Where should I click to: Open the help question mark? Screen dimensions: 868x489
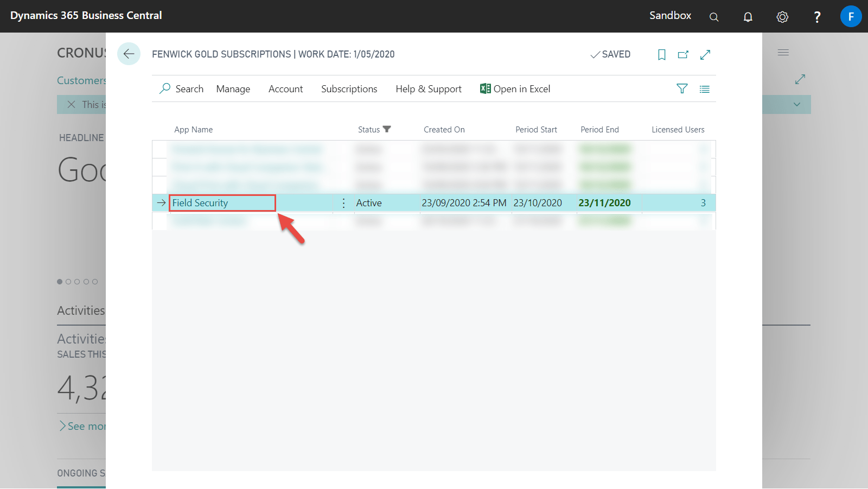[x=816, y=17]
